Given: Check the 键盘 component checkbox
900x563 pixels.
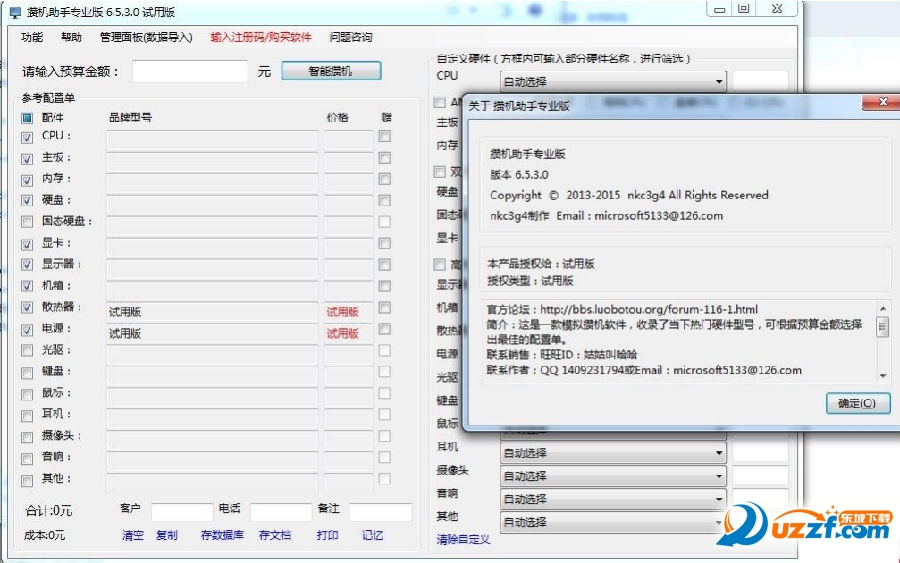Looking at the screenshot, I should 27,372.
